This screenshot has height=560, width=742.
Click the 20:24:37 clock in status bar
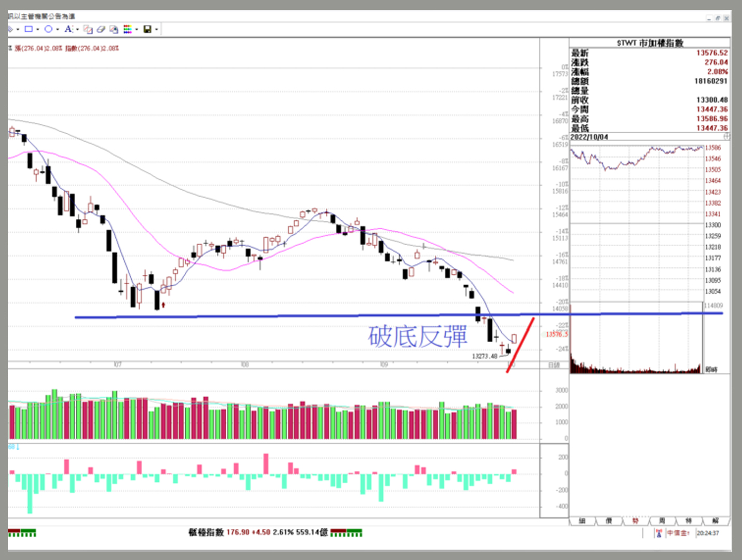pyautogui.click(x=708, y=533)
